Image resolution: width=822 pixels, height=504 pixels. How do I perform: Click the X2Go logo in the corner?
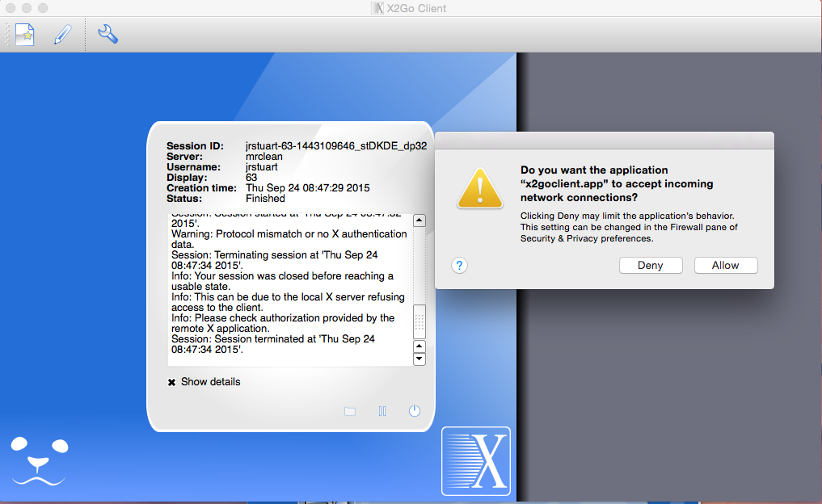pyautogui.click(x=476, y=461)
